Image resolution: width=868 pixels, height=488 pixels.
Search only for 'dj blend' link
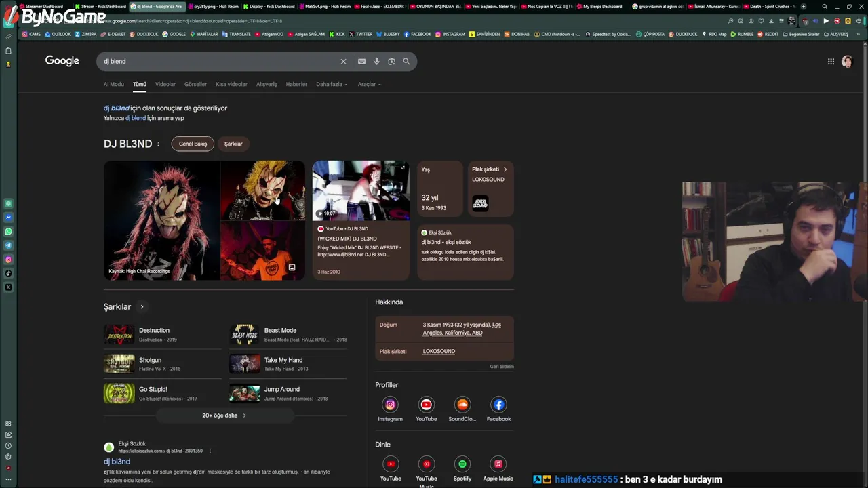(x=136, y=118)
